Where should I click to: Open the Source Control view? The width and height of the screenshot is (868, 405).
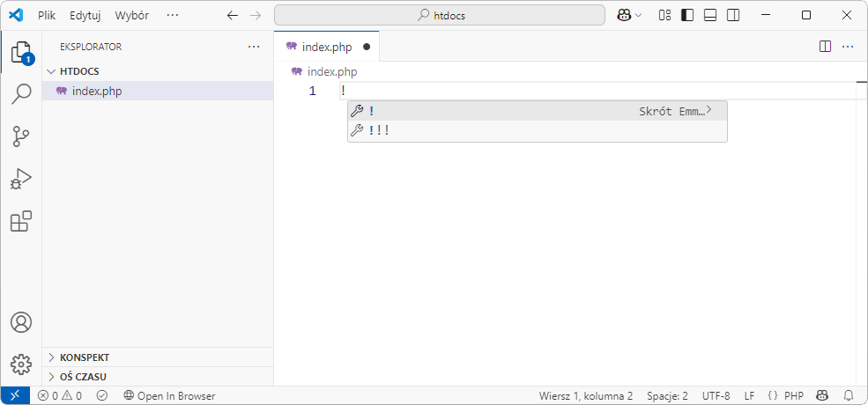click(x=20, y=136)
